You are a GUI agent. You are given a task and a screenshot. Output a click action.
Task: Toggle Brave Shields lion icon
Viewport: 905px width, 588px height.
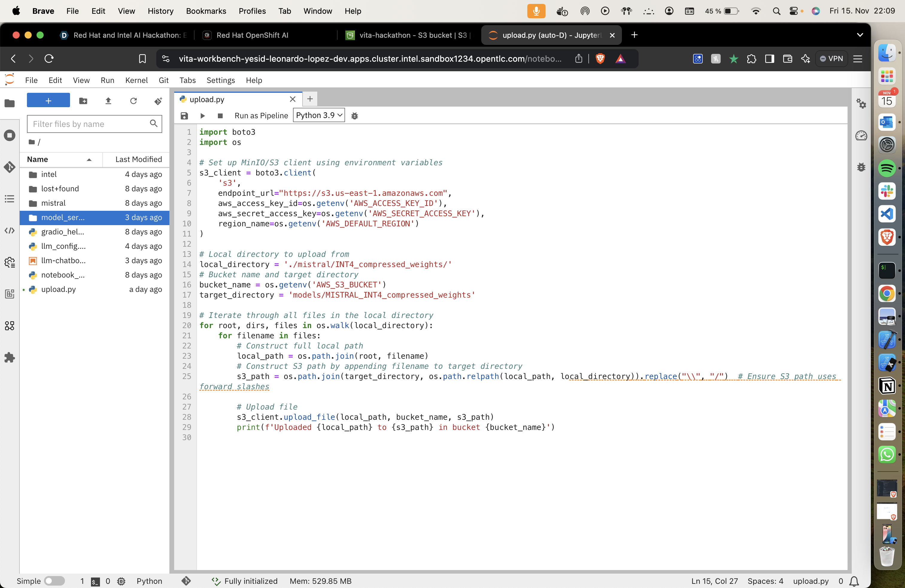(x=600, y=59)
